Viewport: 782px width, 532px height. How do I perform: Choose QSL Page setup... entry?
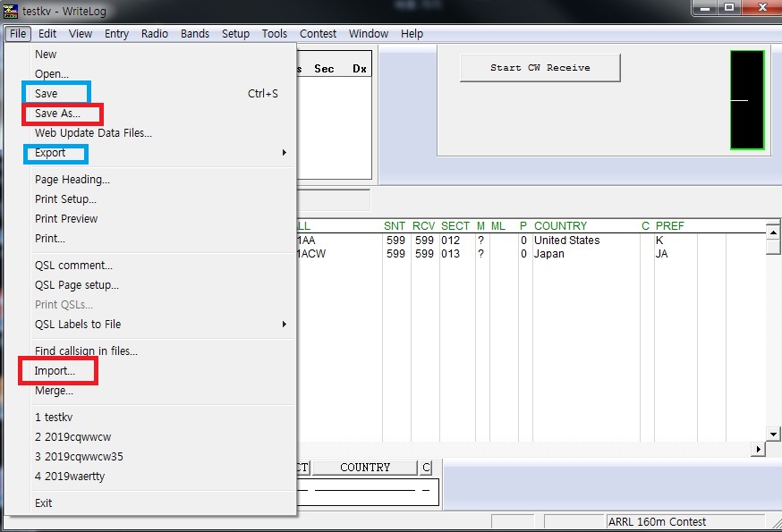(x=149, y=284)
